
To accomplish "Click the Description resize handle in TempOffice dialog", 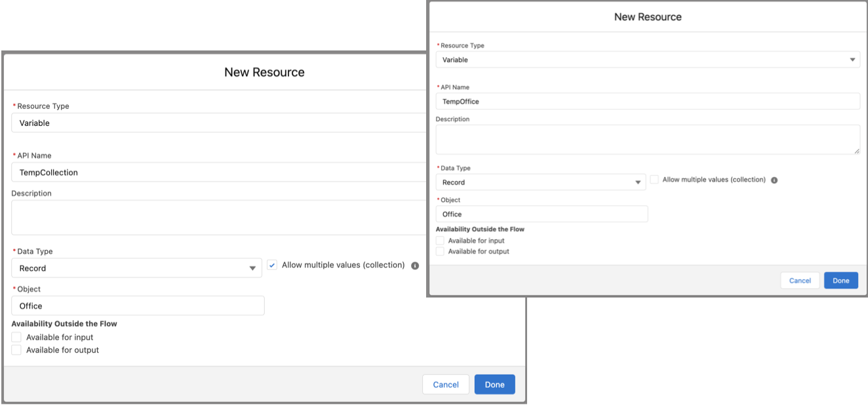I will pyautogui.click(x=856, y=152).
